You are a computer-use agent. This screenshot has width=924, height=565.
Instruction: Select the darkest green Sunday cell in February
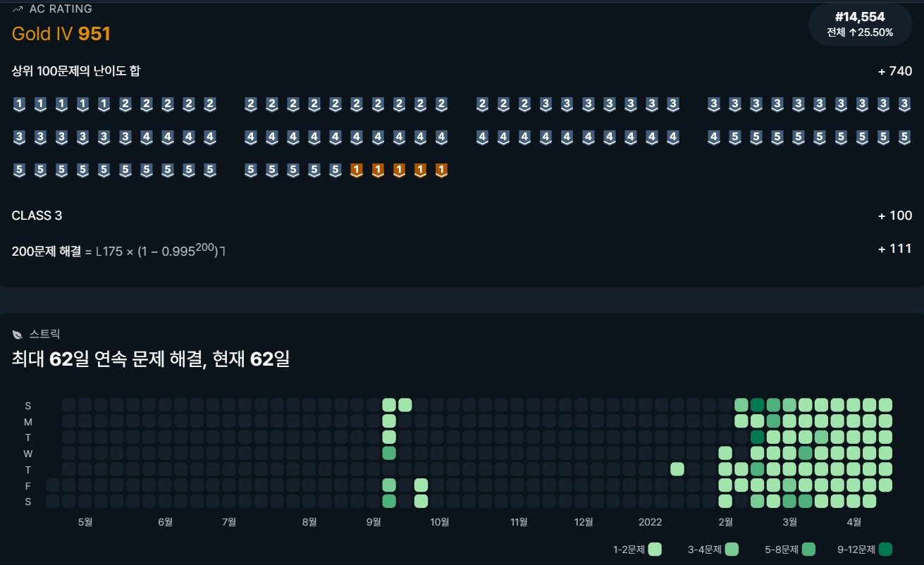(x=758, y=404)
